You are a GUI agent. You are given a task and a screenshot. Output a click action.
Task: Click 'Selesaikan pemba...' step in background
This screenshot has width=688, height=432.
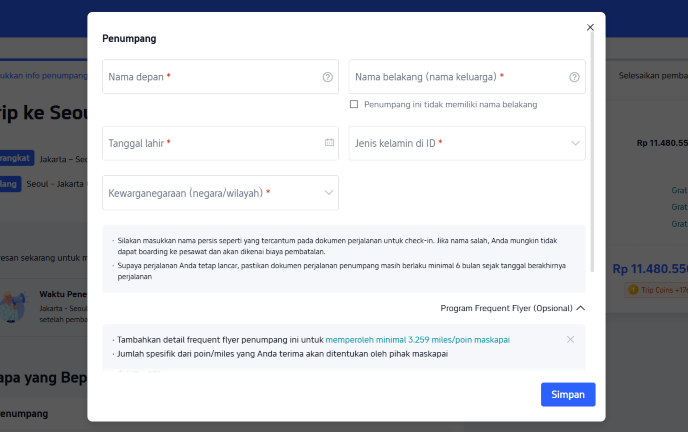[653, 75]
